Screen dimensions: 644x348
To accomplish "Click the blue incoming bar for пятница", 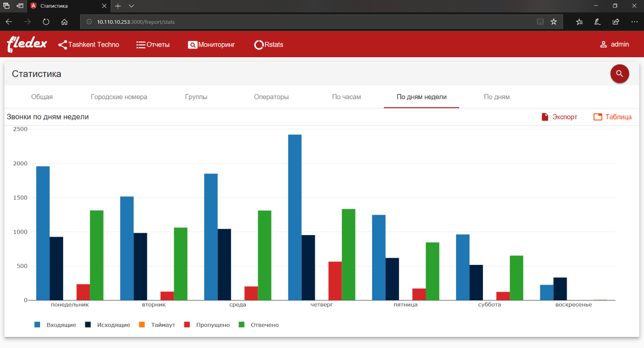I will pyautogui.click(x=379, y=257).
